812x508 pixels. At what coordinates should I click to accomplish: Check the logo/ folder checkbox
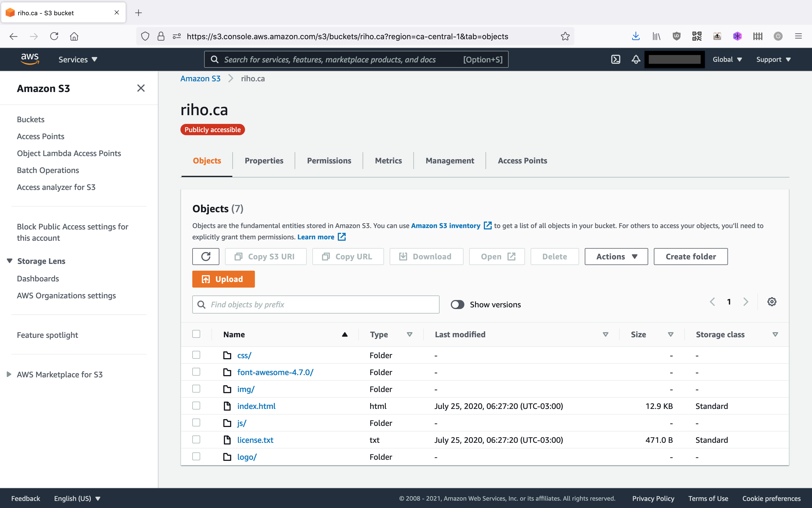click(196, 456)
